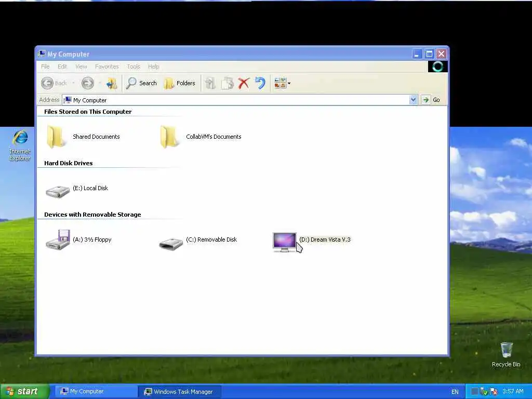Open the Back history dropdown arrow
The image size is (532, 399).
coord(73,83)
